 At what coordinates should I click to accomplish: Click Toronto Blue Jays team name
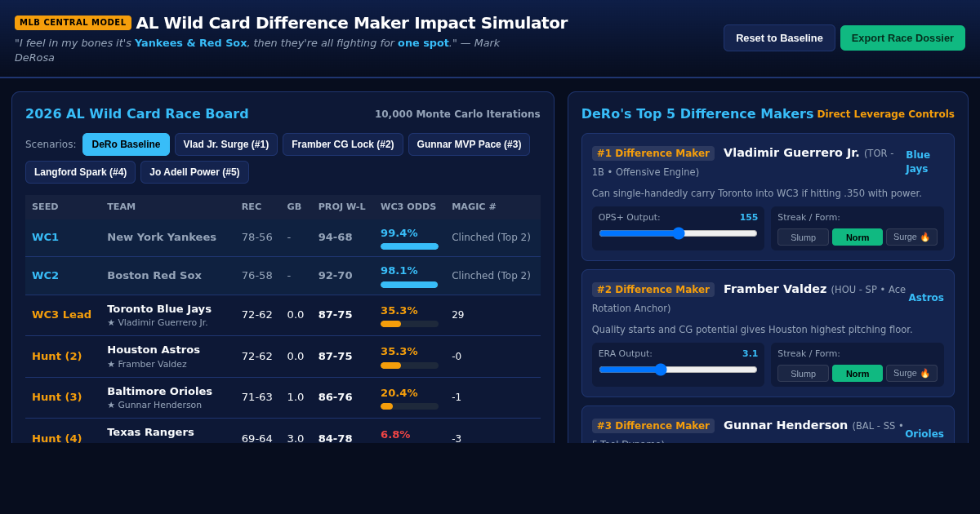coord(159,308)
